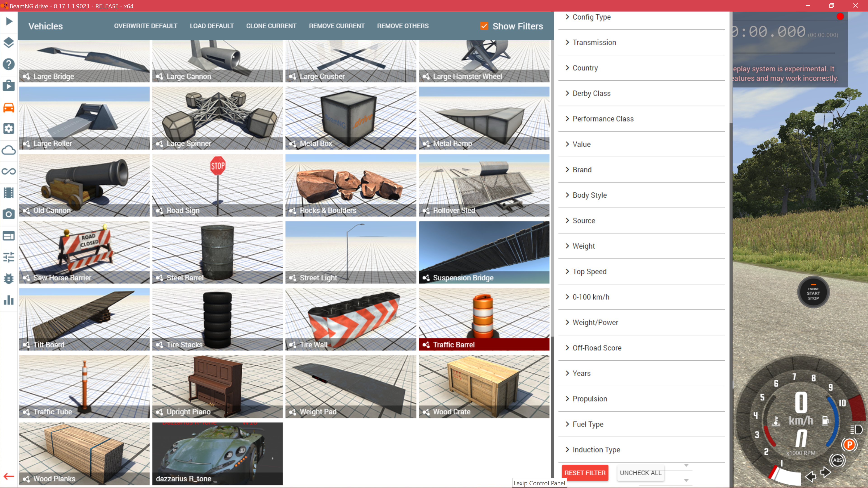This screenshot has height=488, width=868.
Task: Select the Tire Wall thumbnail
Action: (351, 319)
